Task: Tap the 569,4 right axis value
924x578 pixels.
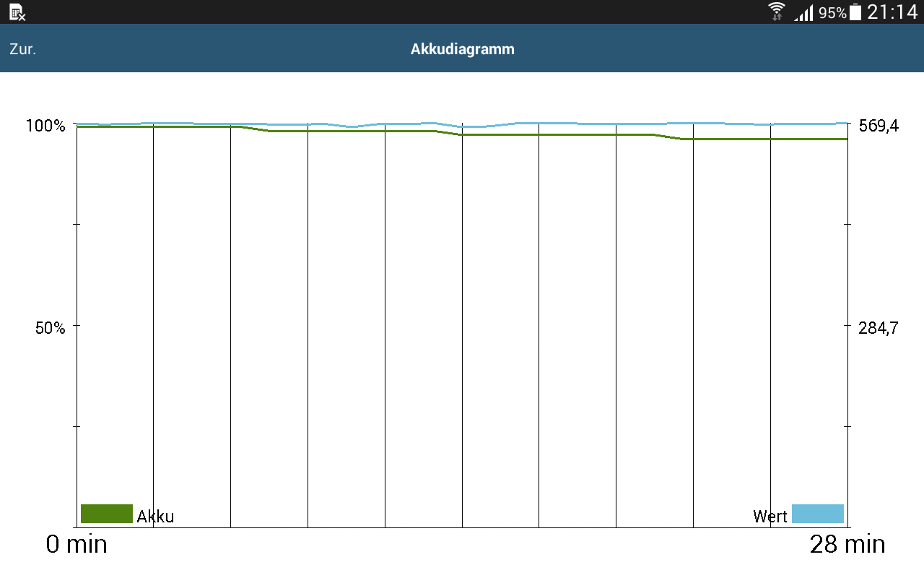Action: click(x=879, y=126)
